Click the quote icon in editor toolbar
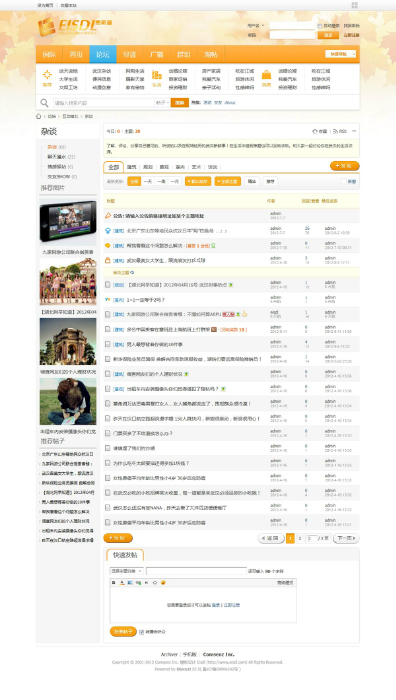The height and width of the screenshot is (700, 396). pos(146,583)
